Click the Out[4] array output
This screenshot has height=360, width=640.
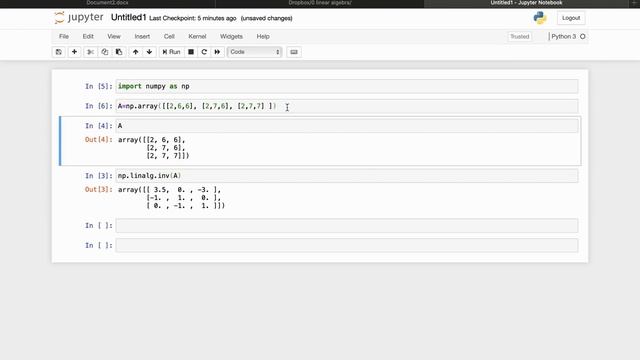(x=153, y=148)
